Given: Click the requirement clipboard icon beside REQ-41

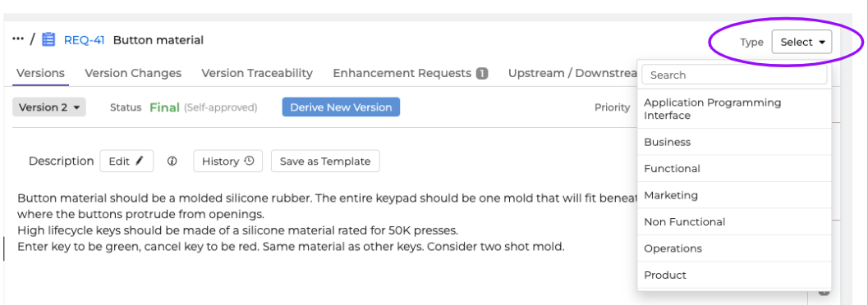Looking at the screenshot, I should tap(48, 40).
